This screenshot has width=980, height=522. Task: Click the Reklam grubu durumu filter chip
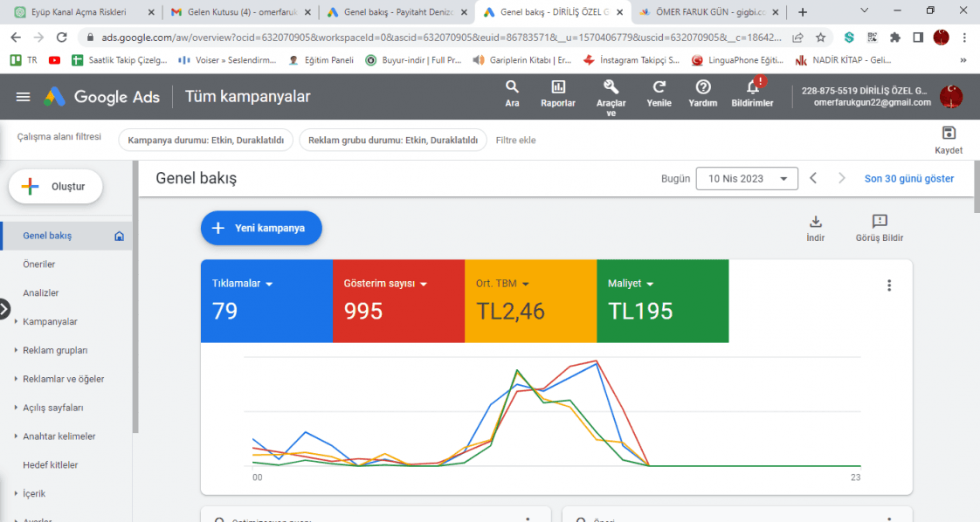393,141
